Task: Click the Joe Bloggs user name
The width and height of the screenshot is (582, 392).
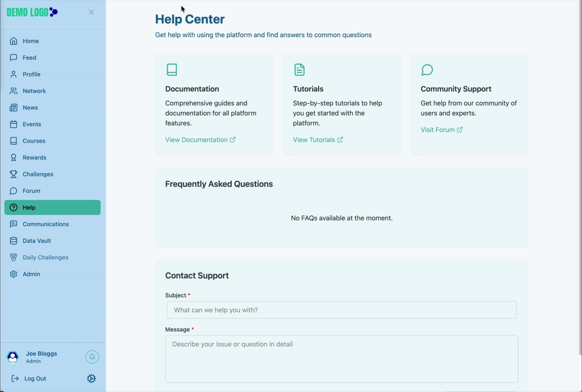Action: (42, 353)
